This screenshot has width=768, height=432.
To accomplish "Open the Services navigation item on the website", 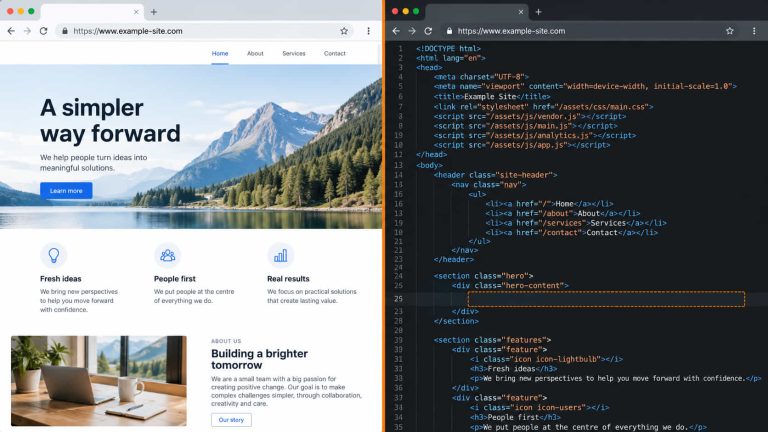I will tap(294, 53).
